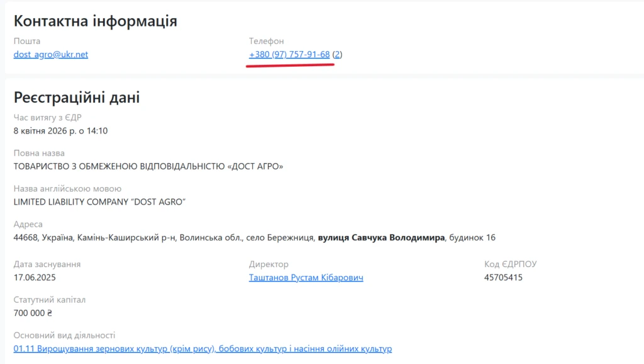This screenshot has width=644, height=364.
Task: Select the Реєстраційні дані heading
Action: point(77,98)
